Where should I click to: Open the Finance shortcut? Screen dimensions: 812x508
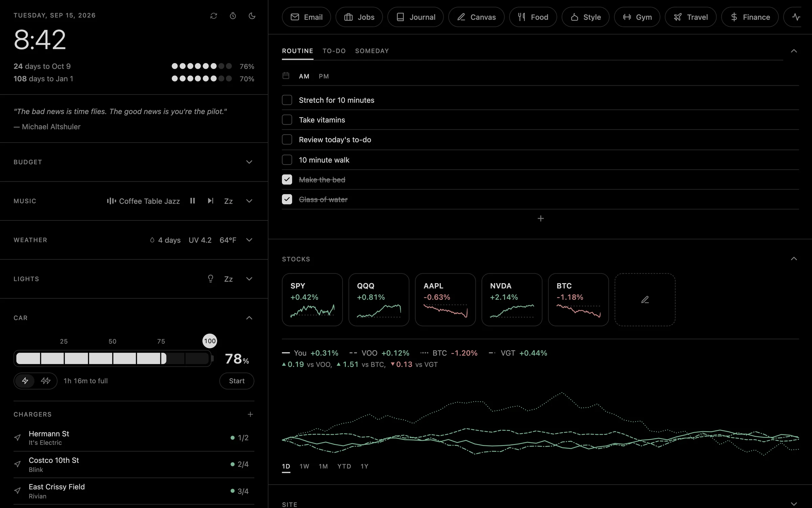click(x=750, y=17)
